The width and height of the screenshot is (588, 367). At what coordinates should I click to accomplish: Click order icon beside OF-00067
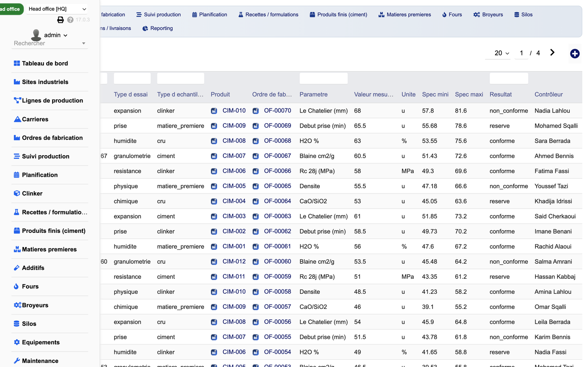(x=256, y=156)
